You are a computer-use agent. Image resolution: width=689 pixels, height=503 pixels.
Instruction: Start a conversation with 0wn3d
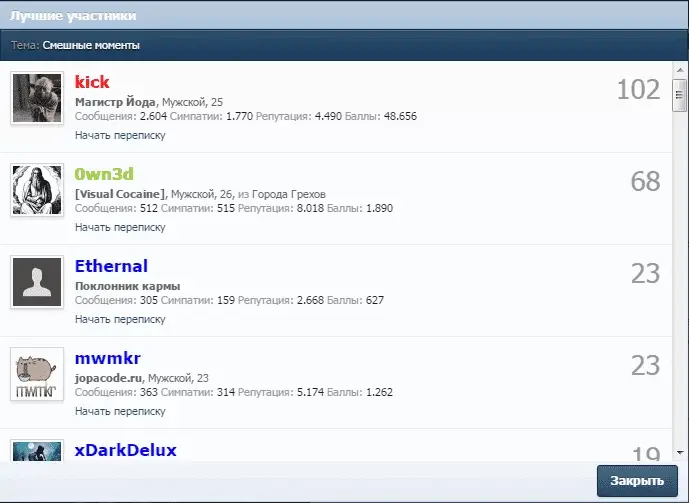click(x=120, y=227)
